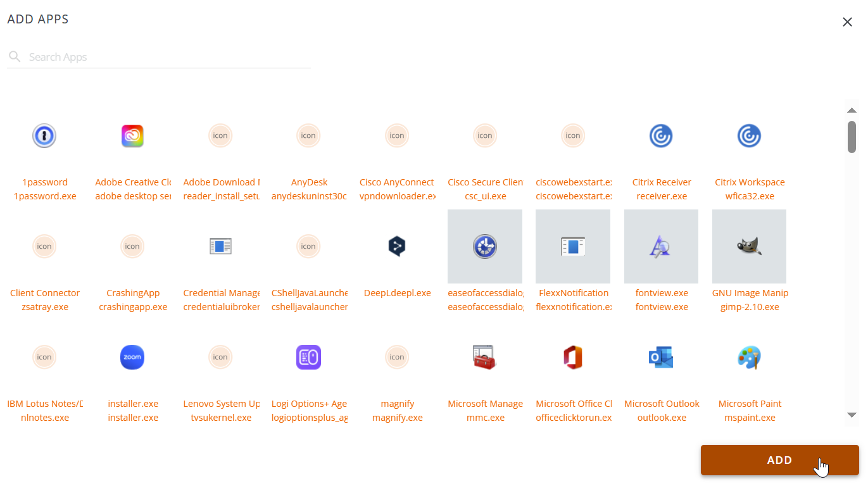Viewport: 868px width, 486px height.
Task: Select the DeepL app icon
Action: (x=397, y=246)
